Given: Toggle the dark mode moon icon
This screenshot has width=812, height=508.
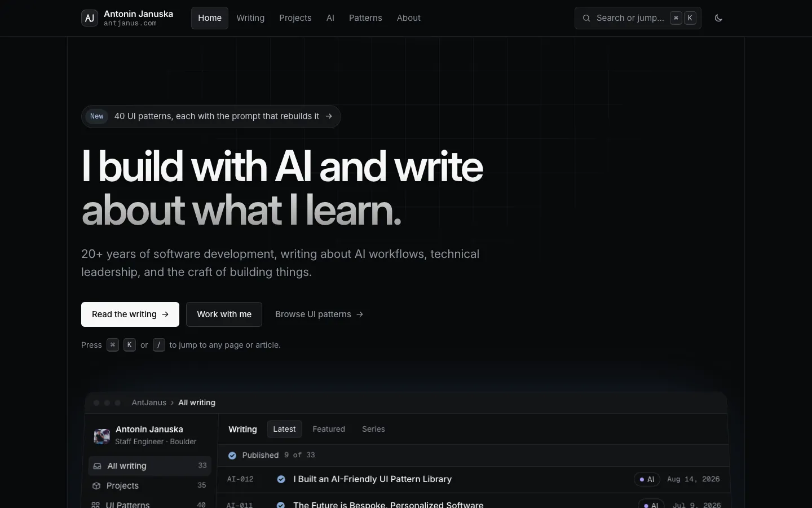Looking at the screenshot, I should pyautogui.click(x=718, y=18).
